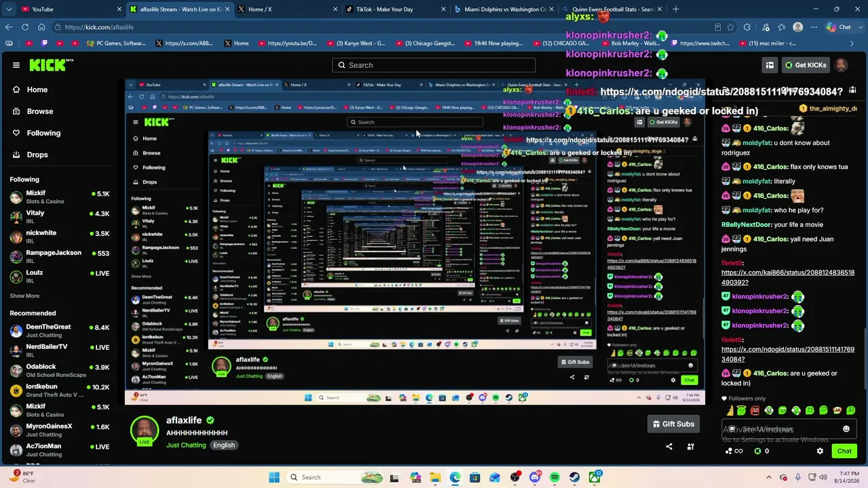Open DeenTheGreat in Recommended list

pos(60,331)
